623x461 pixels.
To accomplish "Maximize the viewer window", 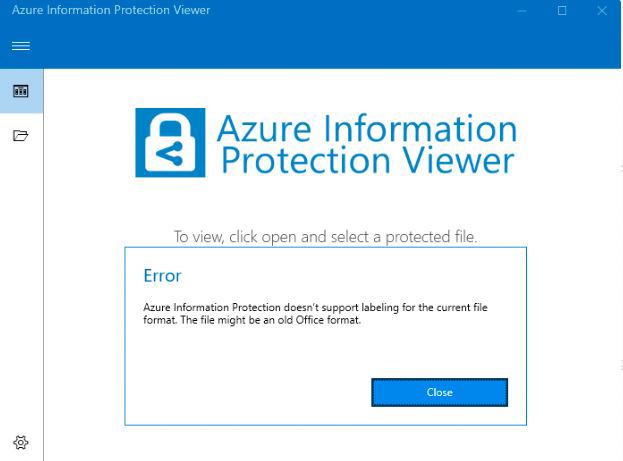I will pos(562,11).
